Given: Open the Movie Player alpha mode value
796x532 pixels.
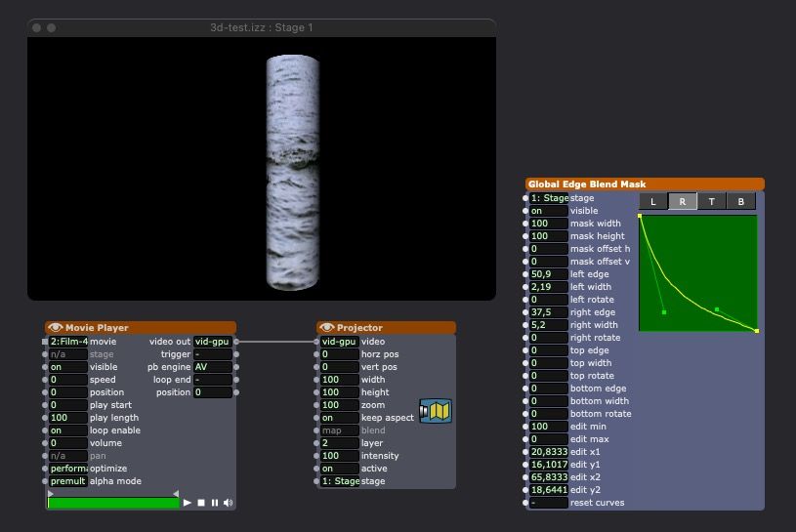Looking at the screenshot, I should (x=67, y=481).
